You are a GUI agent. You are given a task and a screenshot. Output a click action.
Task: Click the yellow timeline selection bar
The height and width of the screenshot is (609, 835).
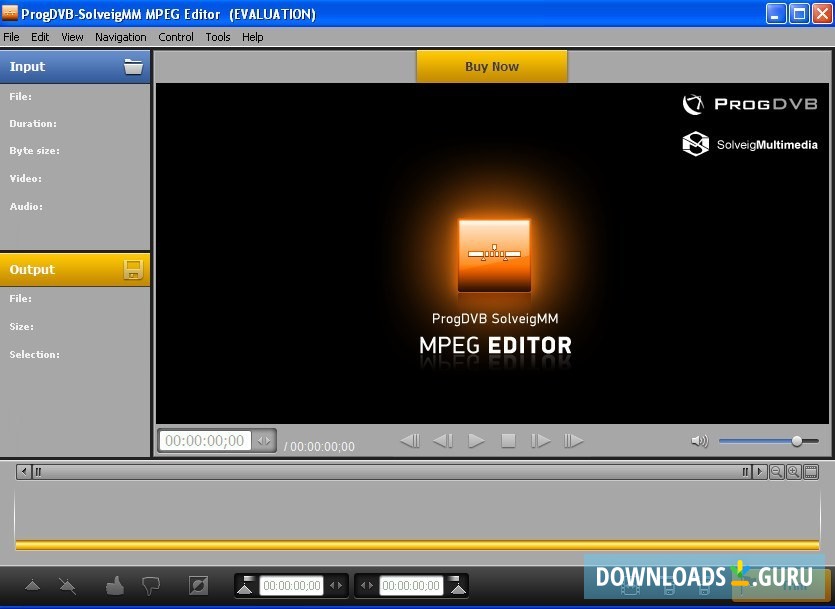pos(418,545)
